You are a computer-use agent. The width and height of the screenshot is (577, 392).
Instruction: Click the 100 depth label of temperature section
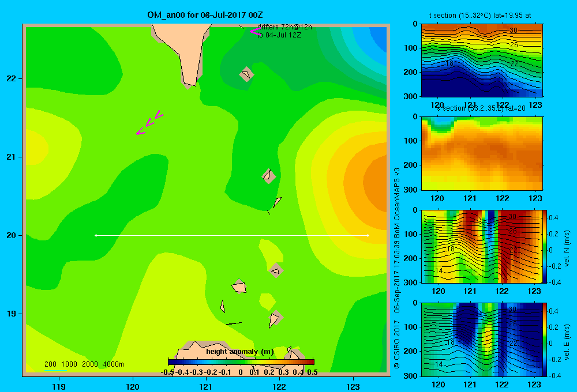pyautogui.click(x=411, y=48)
